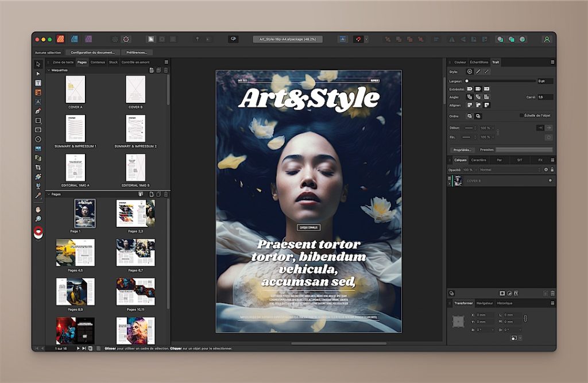The image size is (588, 383).
Task: Click the Largeur stroke width slider
Action: point(501,81)
